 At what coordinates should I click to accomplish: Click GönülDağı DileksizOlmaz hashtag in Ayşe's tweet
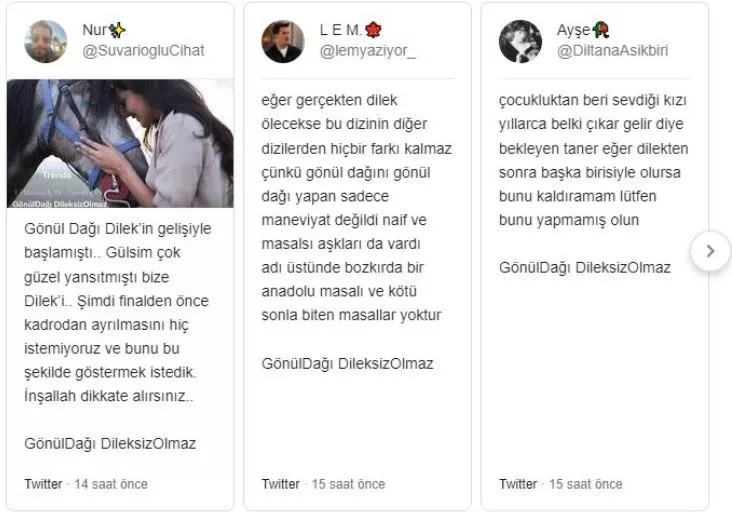tap(585, 268)
